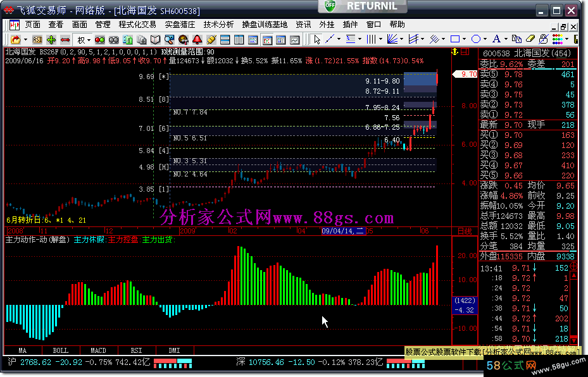This screenshot has width=588, height=377.
Task: Switch to the MA indicator tab
Action: point(23,350)
